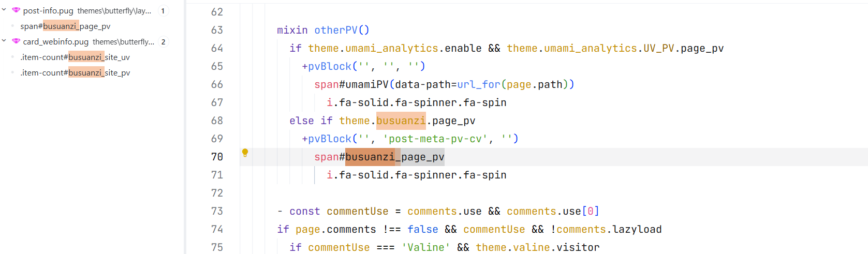Jump to the .item-count#busuanzi_site_pv match
The image size is (868, 254).
[x=75, y=73]
